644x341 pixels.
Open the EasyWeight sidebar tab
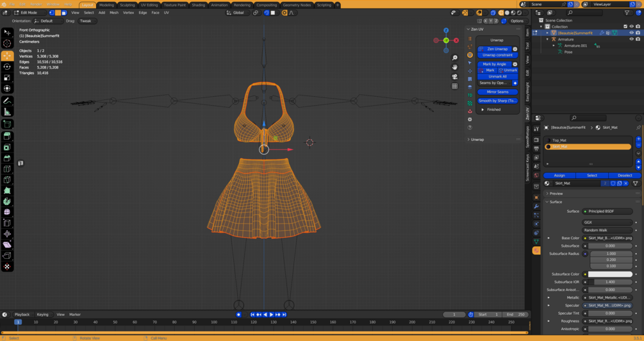[x=528, y=92]
